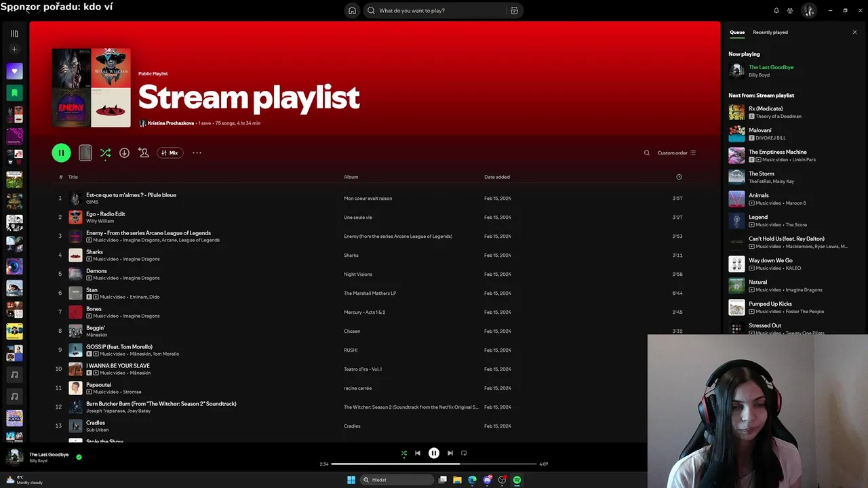Go back to the previous track
Viewport: 868px width, 488px height.
pyautogui.click(x=418, y=453)
